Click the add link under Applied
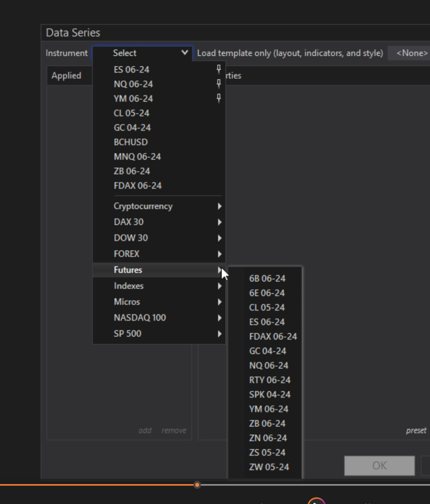This screenshot has height=504, width=430. 145,430
